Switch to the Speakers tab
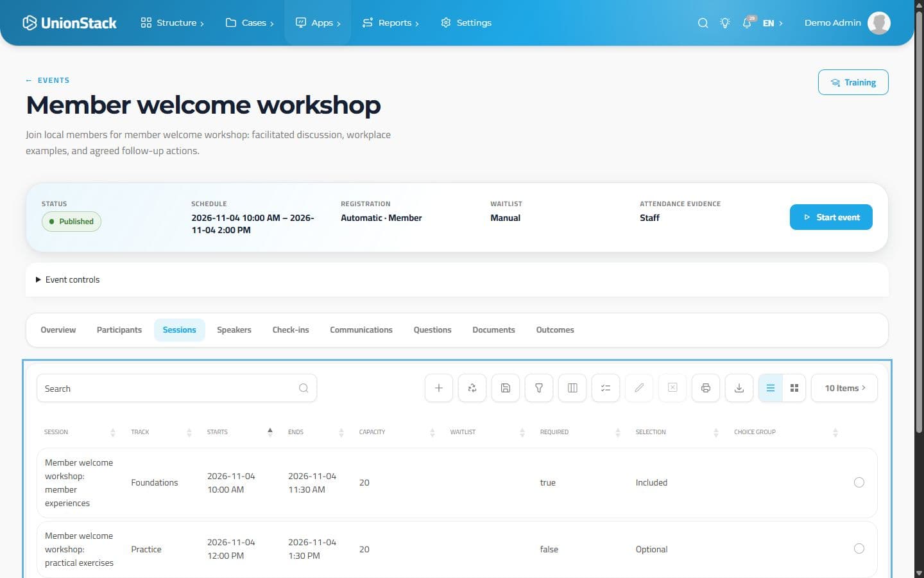Screen dimensions: 924x578 click(x=234, y=330)
